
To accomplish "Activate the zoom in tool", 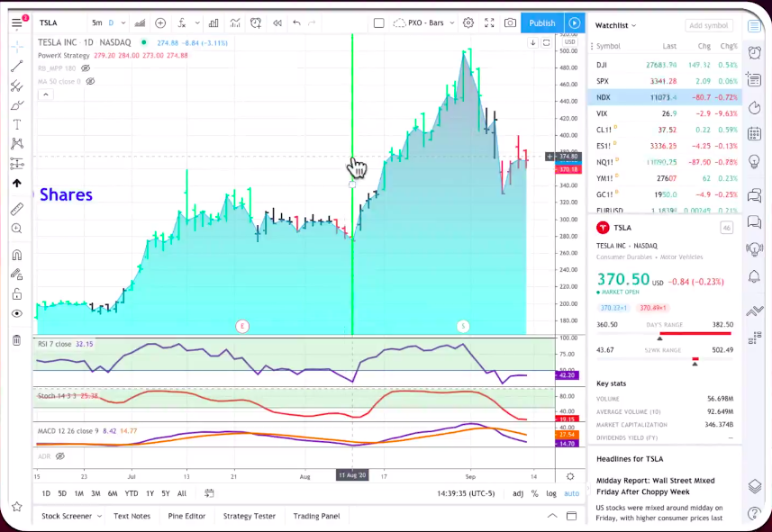I will [17, 229].
